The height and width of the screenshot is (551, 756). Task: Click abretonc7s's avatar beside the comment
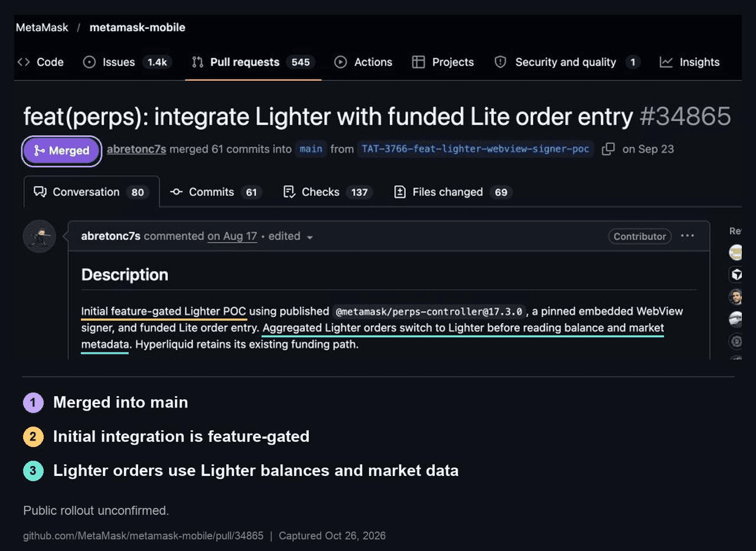39,236
